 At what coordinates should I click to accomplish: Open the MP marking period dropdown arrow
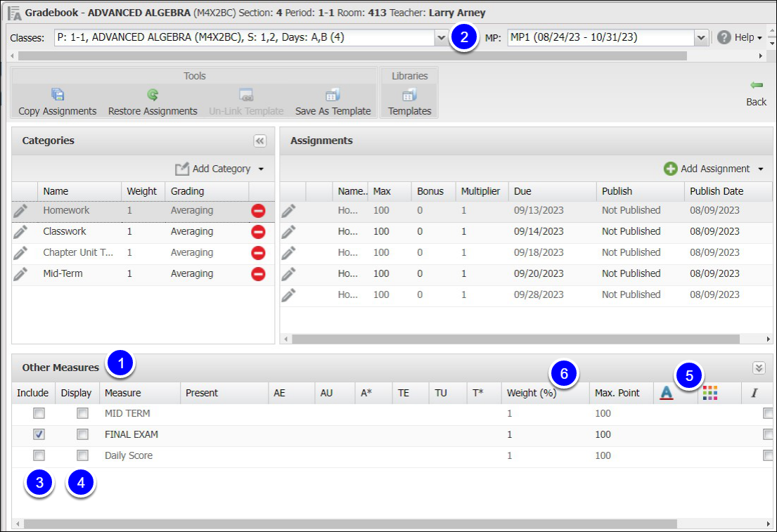click(x=700, y=38)
